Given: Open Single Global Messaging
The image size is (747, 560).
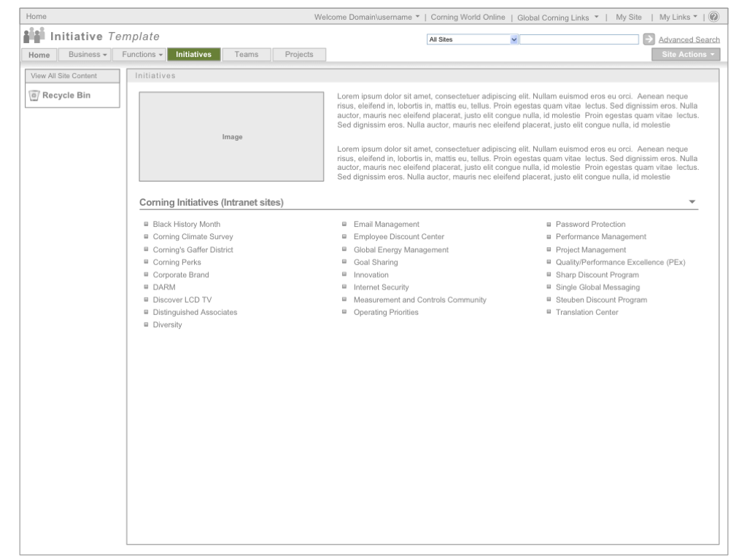Looking at the screenshot, I should click(x=597, y=287).
